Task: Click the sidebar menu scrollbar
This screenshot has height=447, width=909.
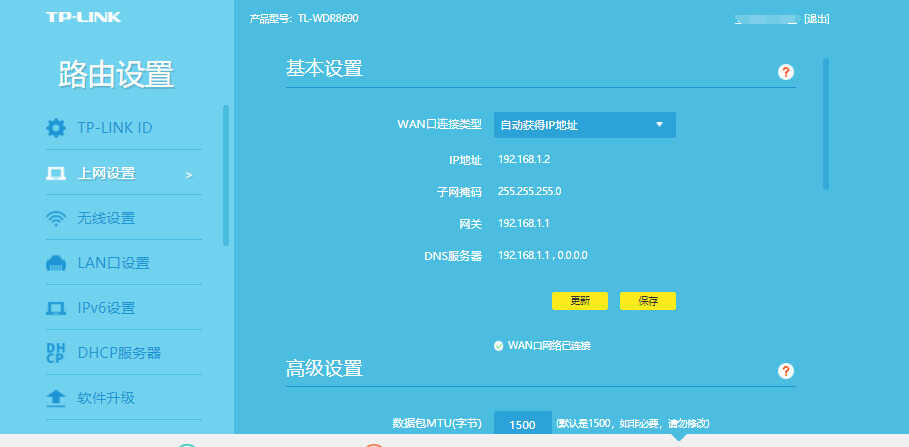Action: [226, 176]
